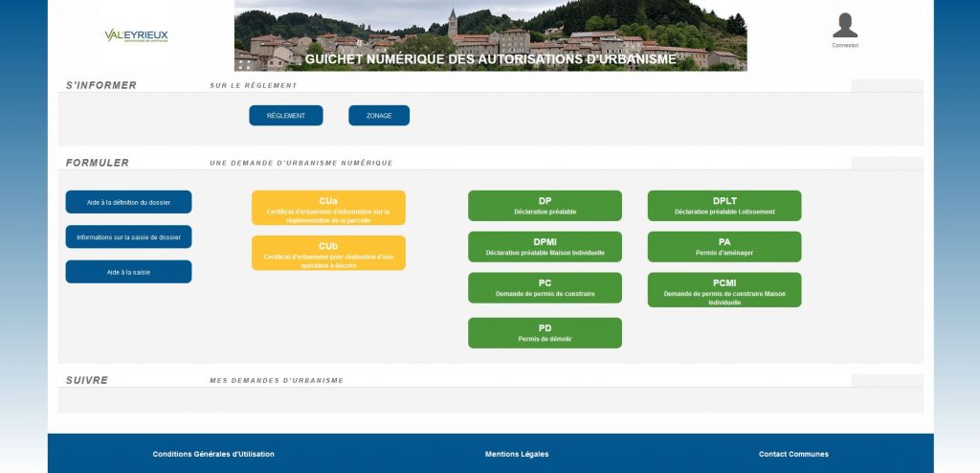Open the Zonage button
This screenshot has height=473, width=980.
click(379, 116)
